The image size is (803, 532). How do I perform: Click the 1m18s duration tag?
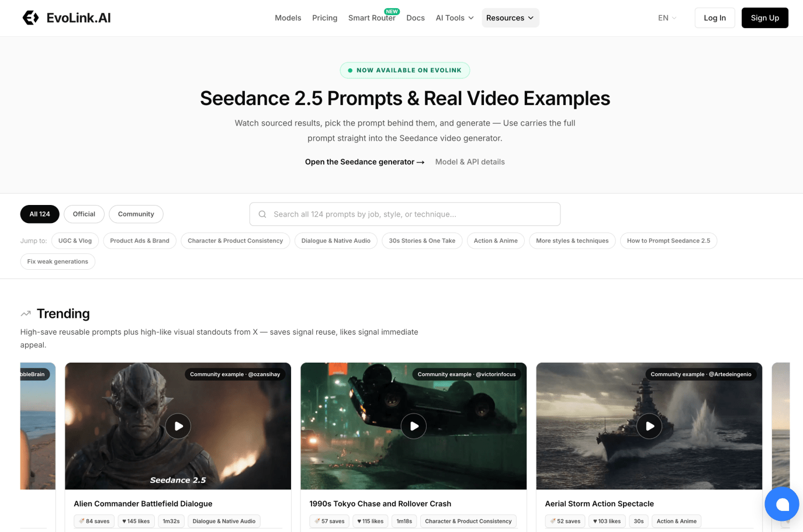pos(404,521)
